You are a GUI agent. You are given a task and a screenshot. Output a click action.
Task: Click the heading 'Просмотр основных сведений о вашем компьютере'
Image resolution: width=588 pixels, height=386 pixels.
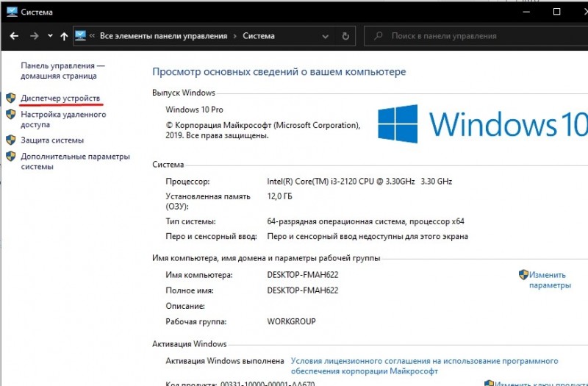pos(279,71)
